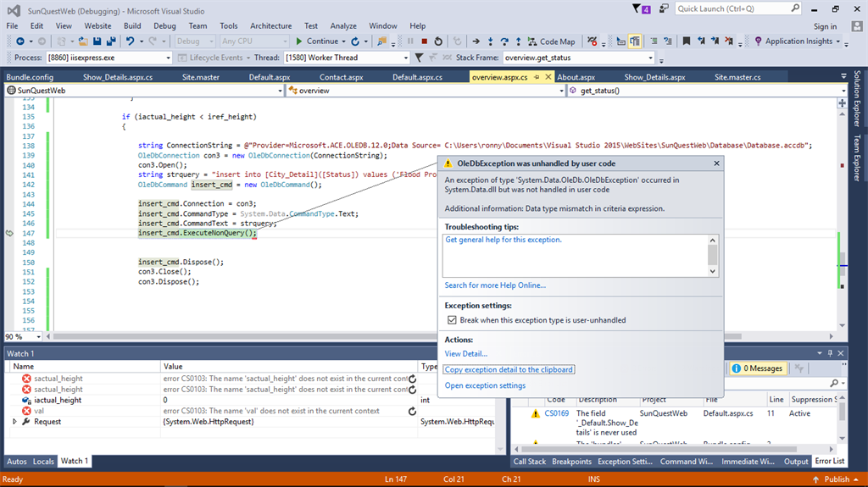Go to the previous bookmark icon
The height and width of the screenshot is (487, 868).
(701, 42)
